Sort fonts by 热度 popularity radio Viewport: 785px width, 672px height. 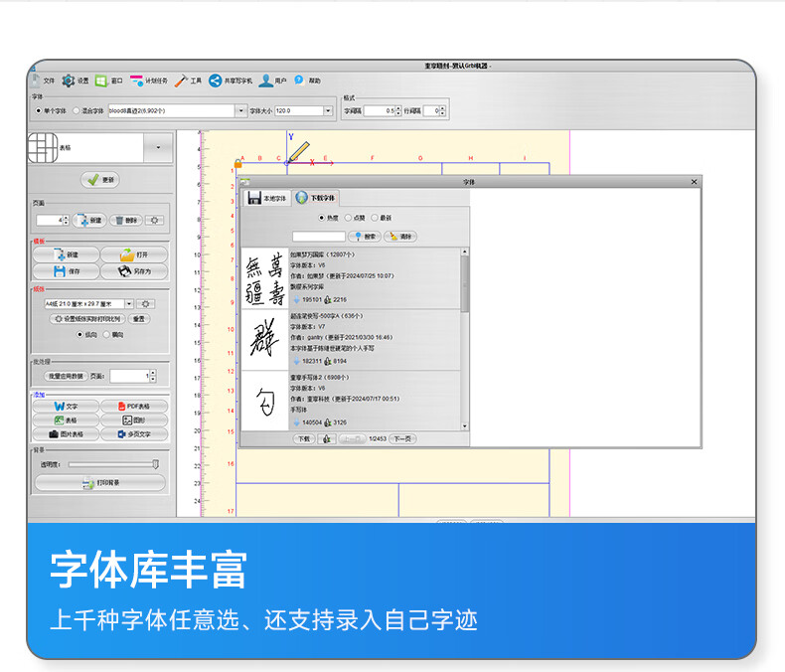(x=321, y=218)
